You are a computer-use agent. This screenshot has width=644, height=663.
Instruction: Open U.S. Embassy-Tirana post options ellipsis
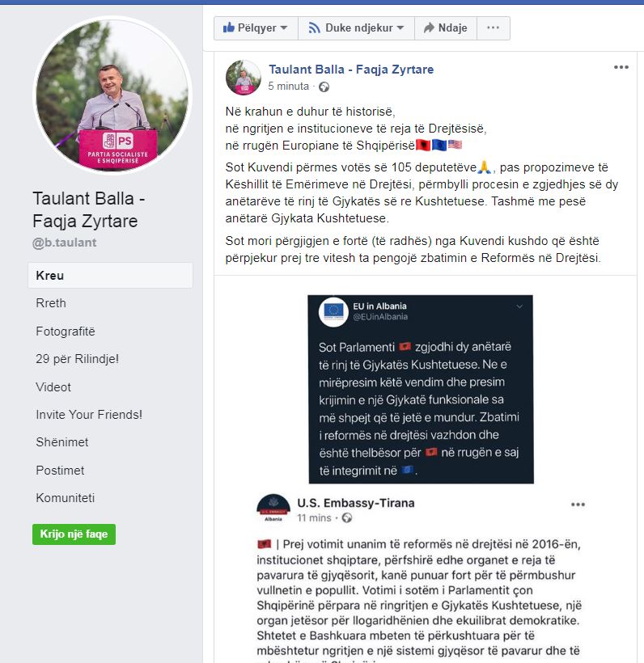(578, 505)
